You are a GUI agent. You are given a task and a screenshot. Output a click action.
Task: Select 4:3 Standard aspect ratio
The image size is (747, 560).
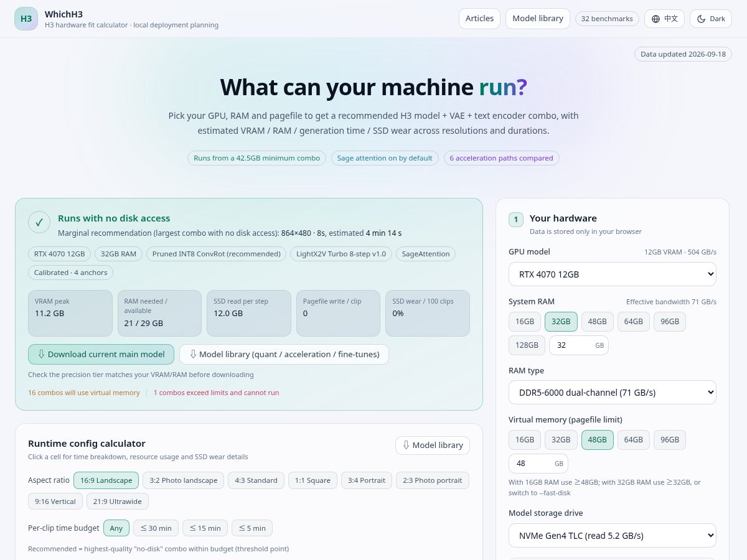256,480
